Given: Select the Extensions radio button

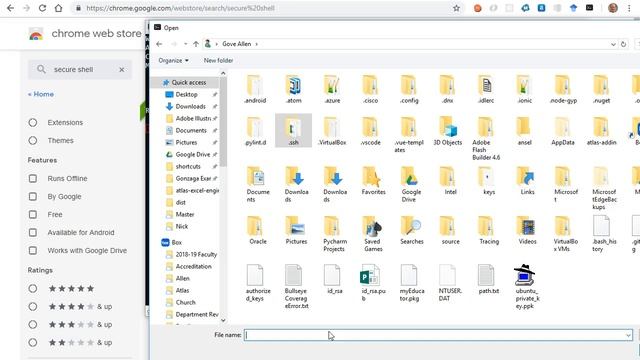Looking at the screenshot, I should click(33, 122).
